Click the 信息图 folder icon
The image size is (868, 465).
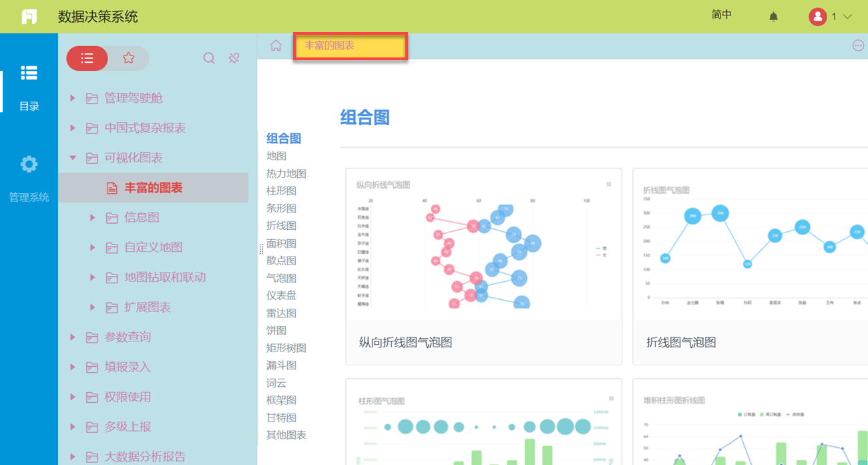[x=112, y=218]
